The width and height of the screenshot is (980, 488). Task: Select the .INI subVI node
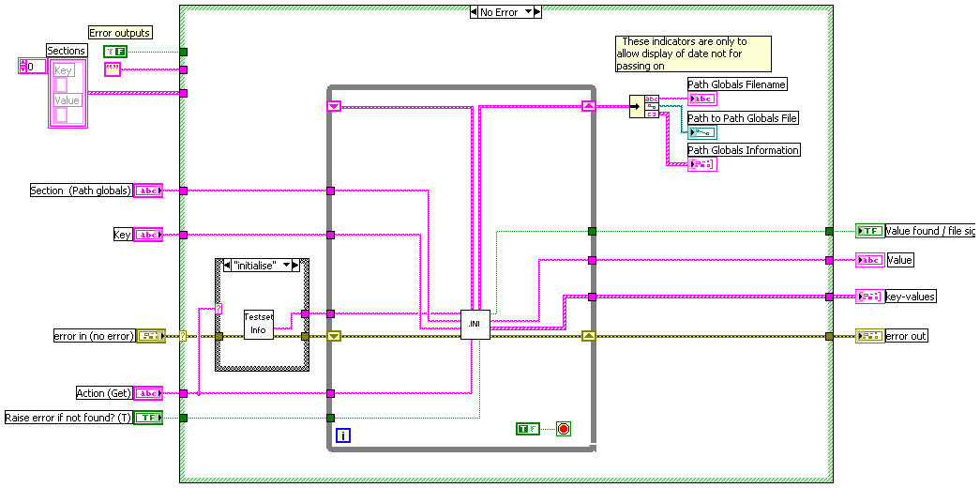point(475,324)
